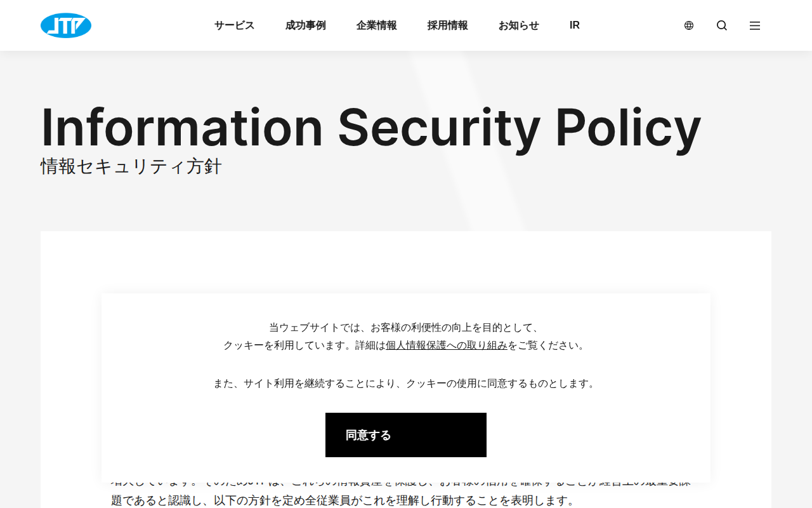Click the 情報セキュリティ方針 subtitle
Viewport: 812px width, 508px height.
[131, 166]
